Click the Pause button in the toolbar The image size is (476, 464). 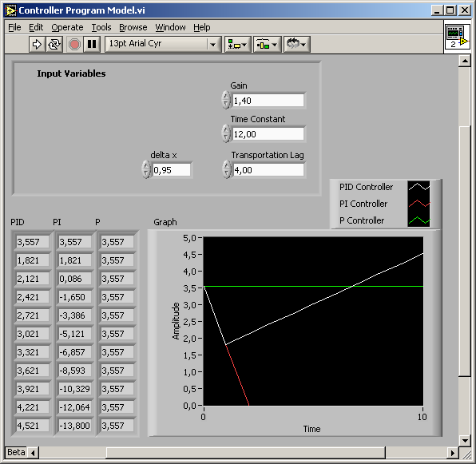point(92,44)
